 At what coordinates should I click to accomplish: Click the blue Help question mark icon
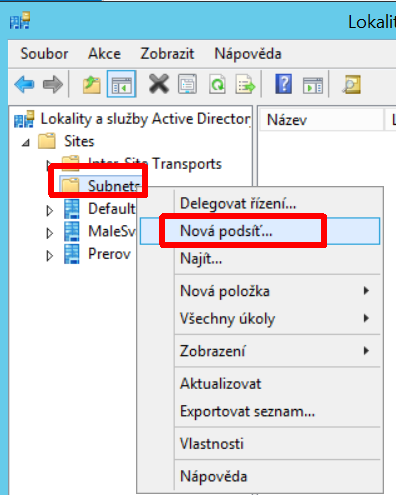[283, 84]
